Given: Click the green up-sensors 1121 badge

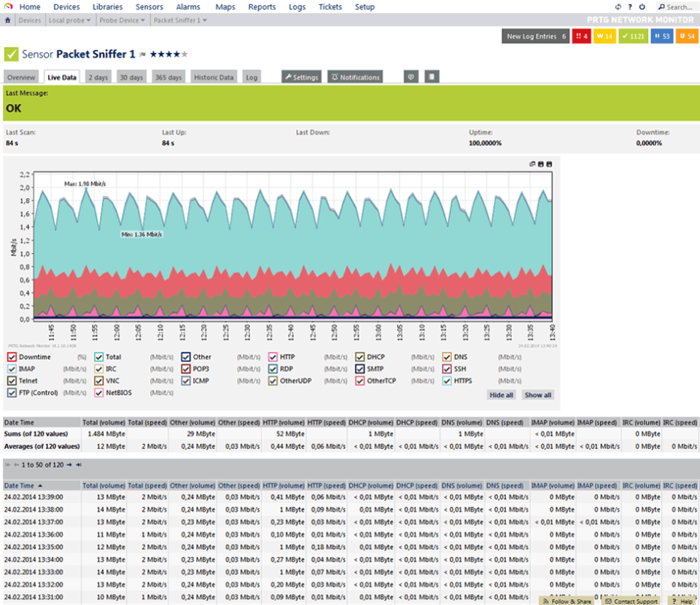Looking at the screenshot, I should click(633, 36).
